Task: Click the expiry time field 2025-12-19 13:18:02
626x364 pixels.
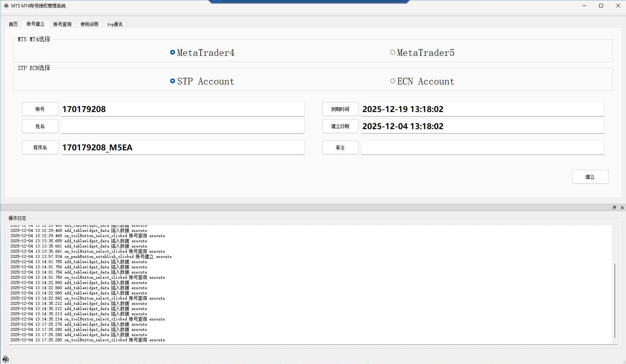Action: 483,109
